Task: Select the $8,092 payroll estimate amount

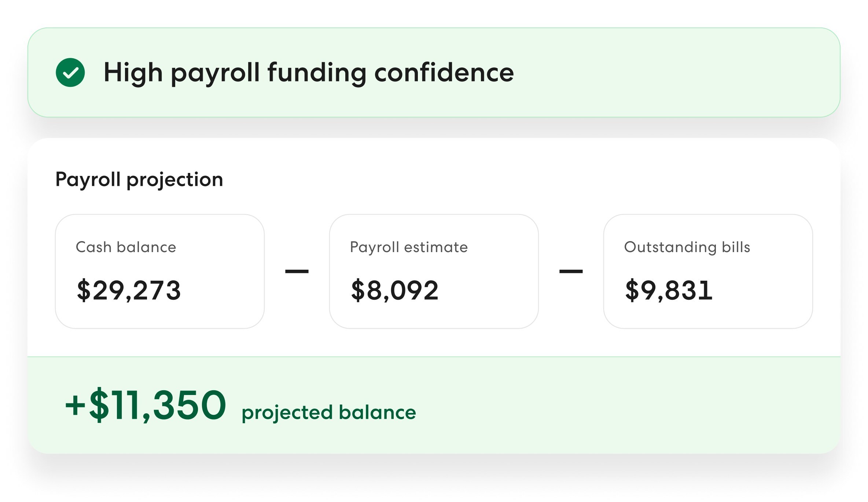Action: tap(394, 290)
